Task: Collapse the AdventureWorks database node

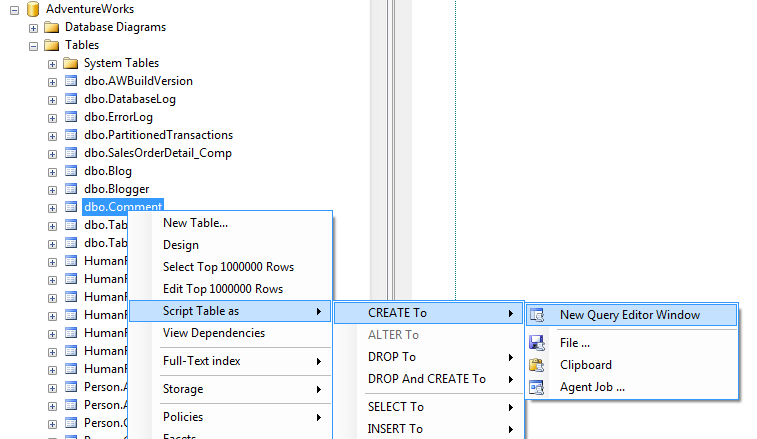Action: point(14,10)
